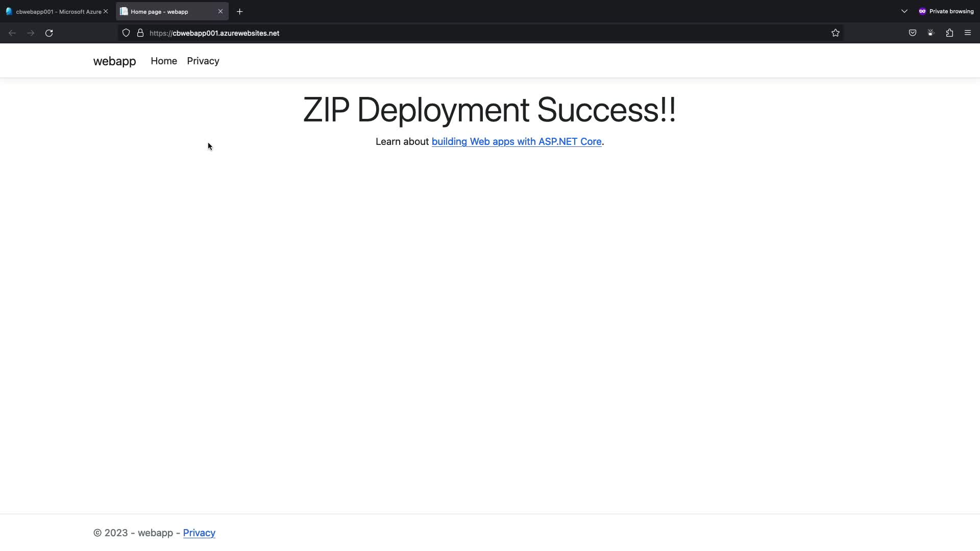
Task: Open the Extensions puzzle icon
Action: pos(949,33)
